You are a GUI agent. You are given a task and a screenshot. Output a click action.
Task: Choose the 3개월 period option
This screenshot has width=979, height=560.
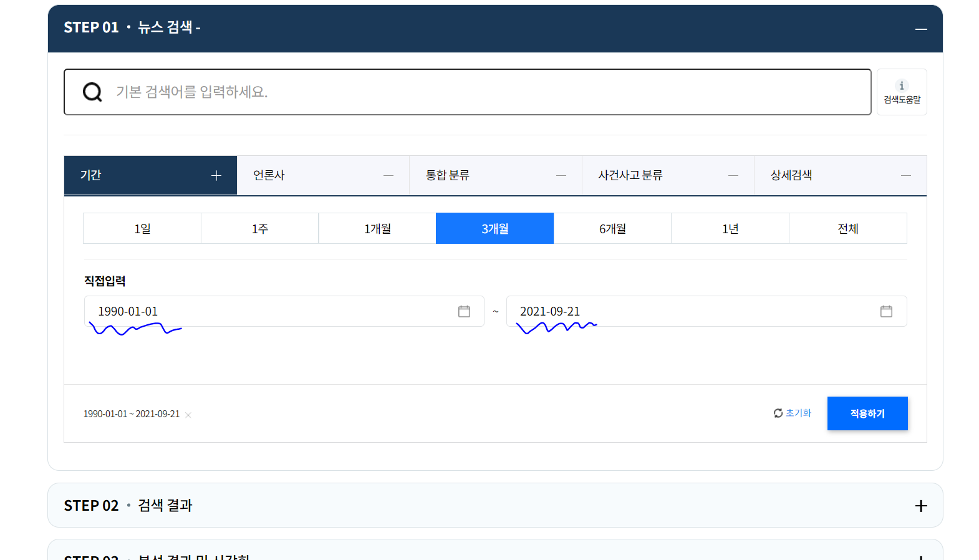click(x=495, y=228)
